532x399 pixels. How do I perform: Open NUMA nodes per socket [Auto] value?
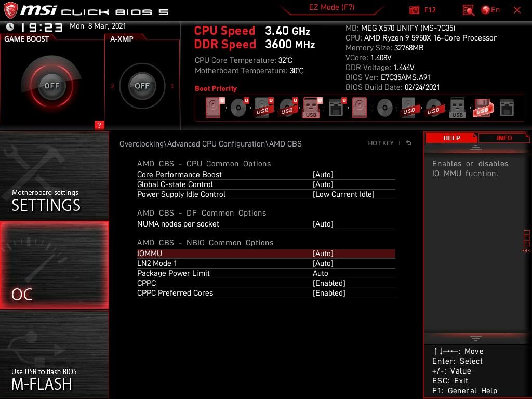323,223
